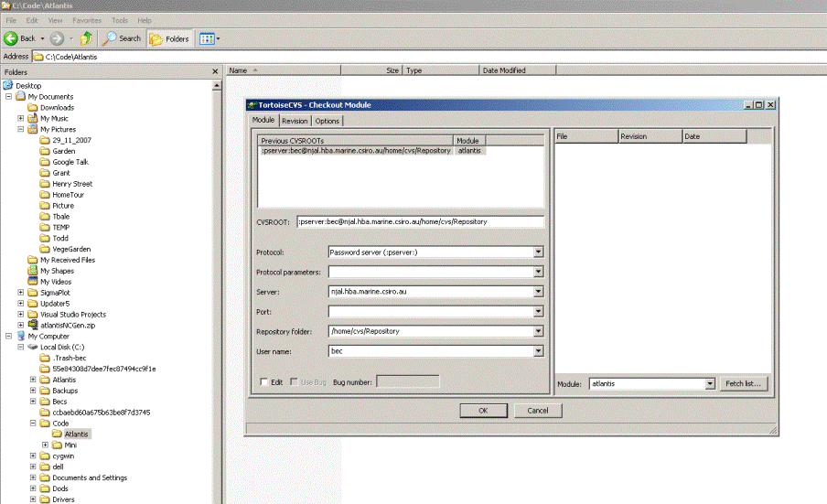Expand the Module combo box

click(x=711, y=383)
